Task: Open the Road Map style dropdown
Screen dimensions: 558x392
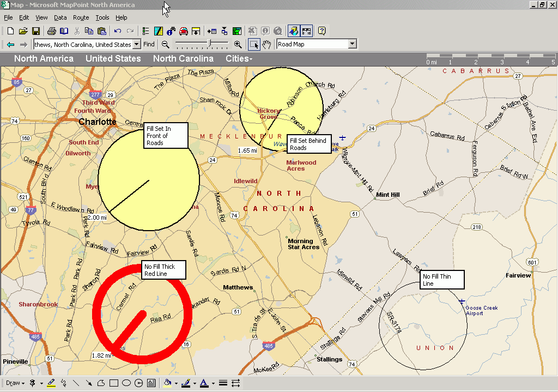Action: click(352, 44)
